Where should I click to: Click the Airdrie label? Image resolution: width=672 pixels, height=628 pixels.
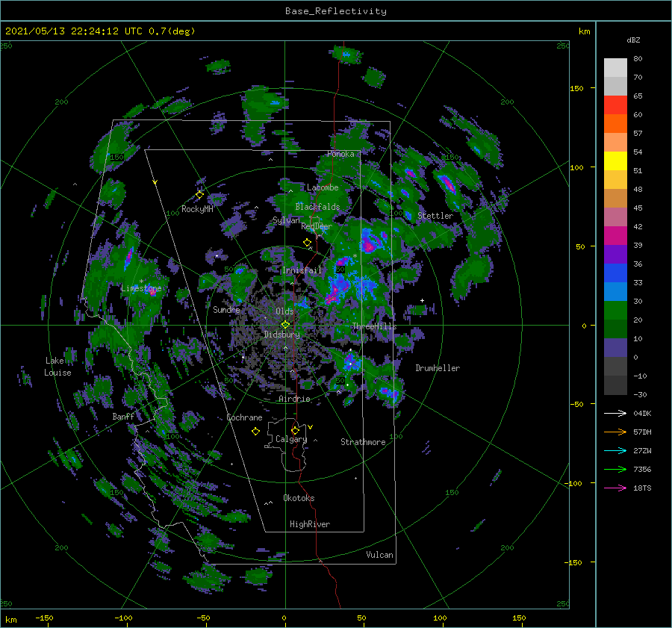pos(294,399)
